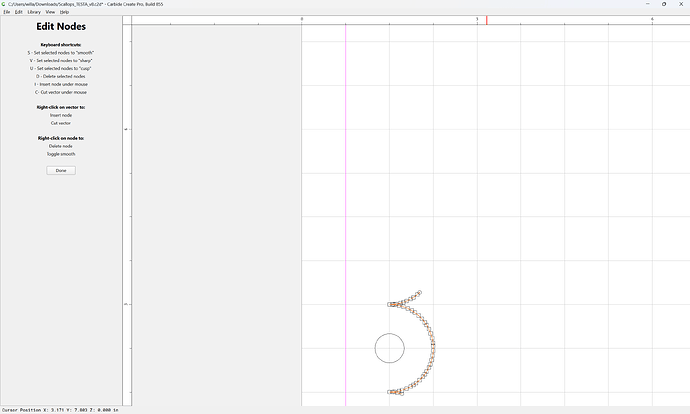Click the "Right-click on node to:" label
Viewport: 690px width, 414px height.
pos(61,138)
